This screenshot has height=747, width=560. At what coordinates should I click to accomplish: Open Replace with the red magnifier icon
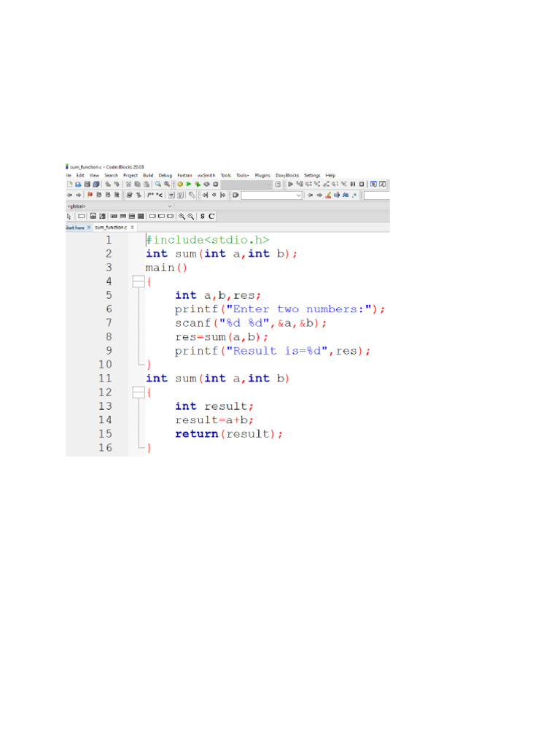167,184
